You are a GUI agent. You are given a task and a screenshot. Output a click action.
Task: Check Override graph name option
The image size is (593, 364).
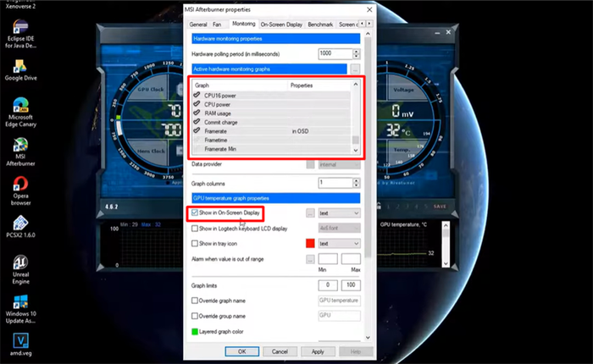click(x=195, y=301)
